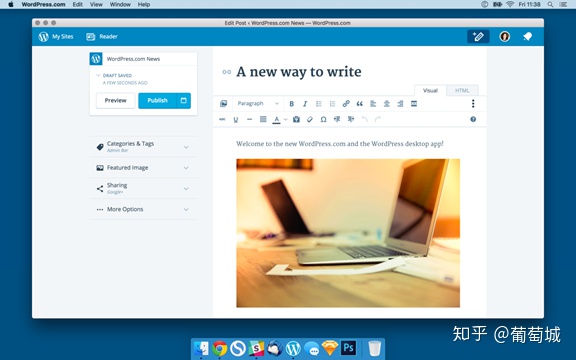This screenshot has height=360, width=576.
Task: Insert a horizontal line
Action: (x=249, y=119)
